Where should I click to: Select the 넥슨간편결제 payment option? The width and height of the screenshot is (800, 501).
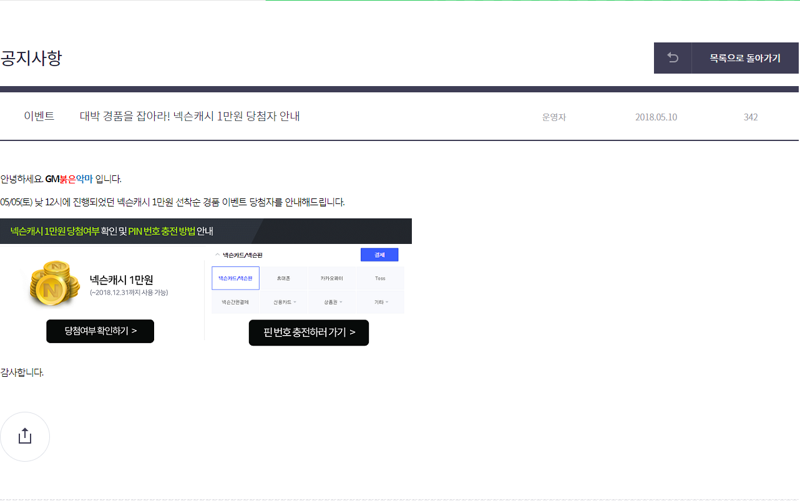point(235,302)
